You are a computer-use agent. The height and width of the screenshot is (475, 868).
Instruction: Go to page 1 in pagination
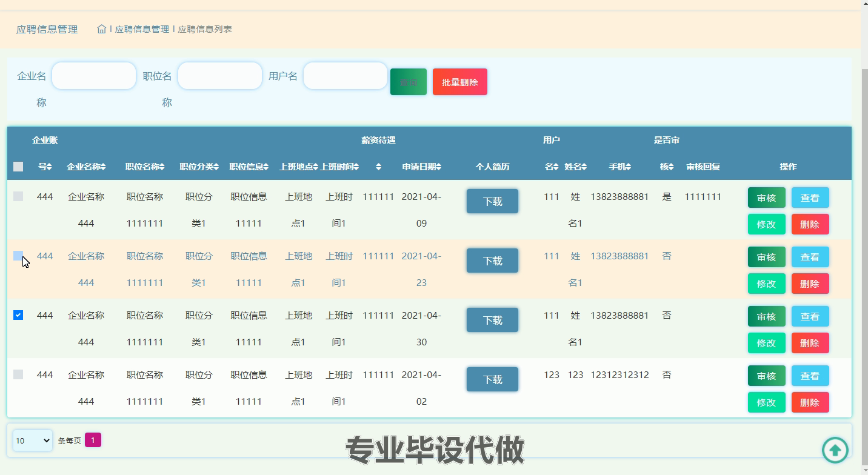(x=93, y=440)
